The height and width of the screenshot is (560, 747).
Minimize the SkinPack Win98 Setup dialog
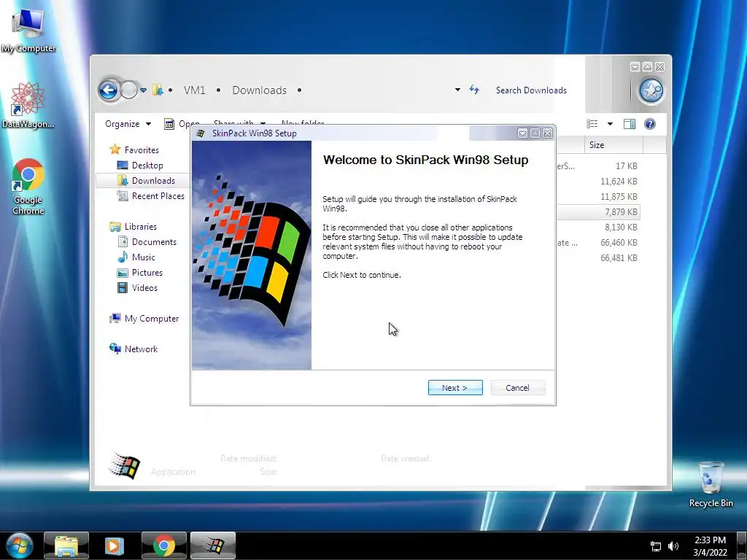pos(522,133)
